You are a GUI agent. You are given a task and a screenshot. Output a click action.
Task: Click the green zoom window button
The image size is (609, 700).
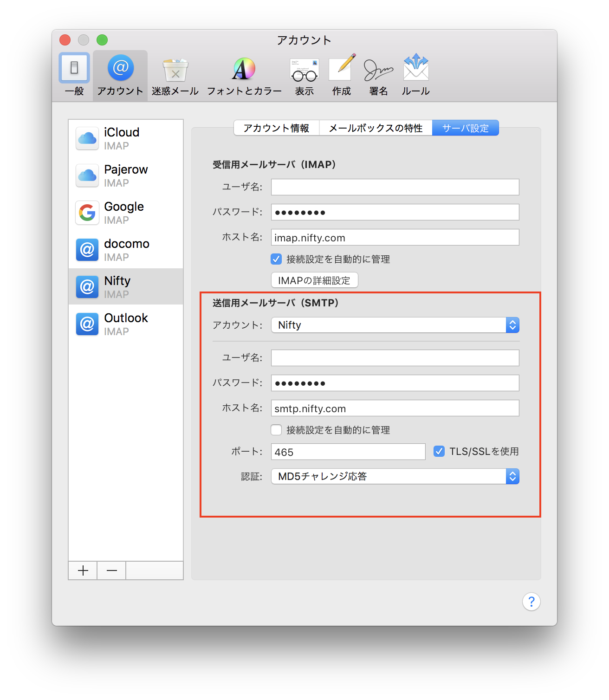tap(102, 40)
